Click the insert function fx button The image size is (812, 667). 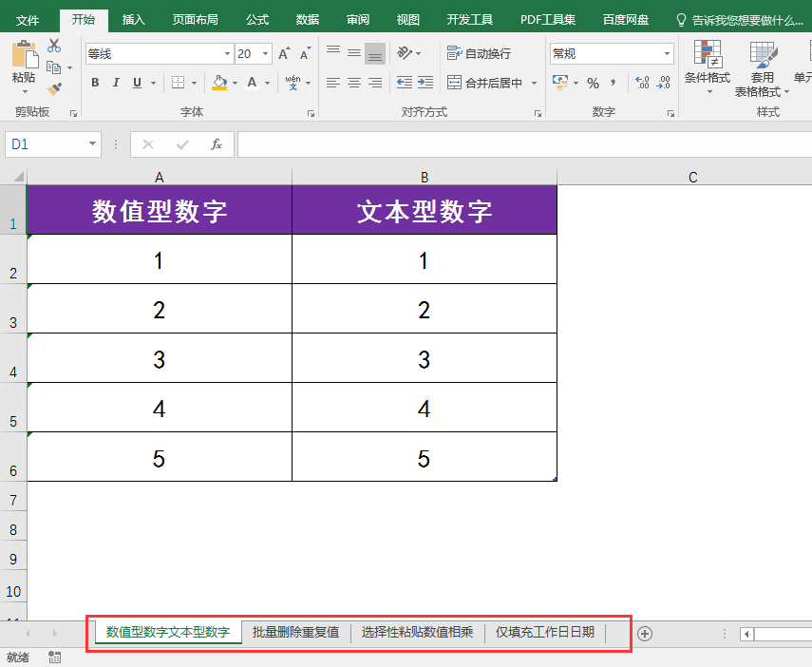217,144
